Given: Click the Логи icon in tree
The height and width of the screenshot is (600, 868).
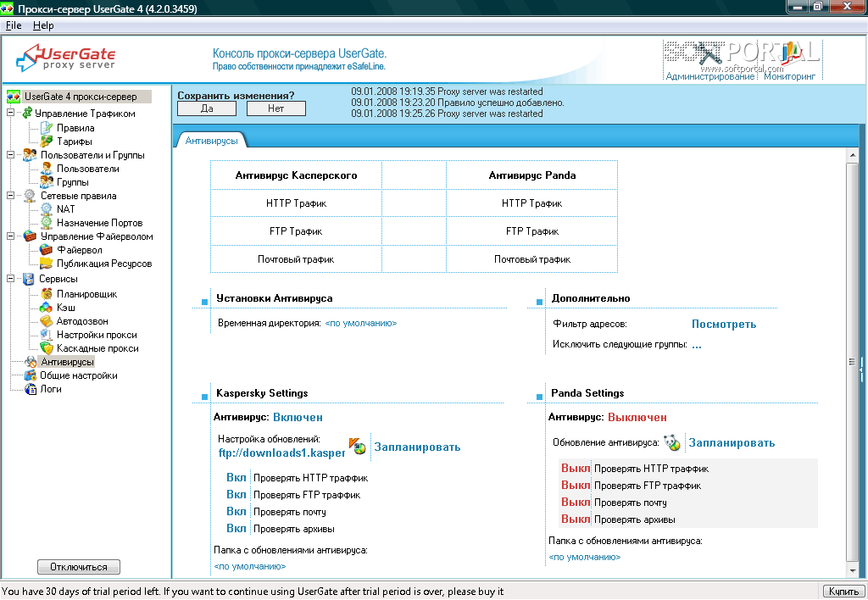Looking at the screenshot, I should pos(31,389).
